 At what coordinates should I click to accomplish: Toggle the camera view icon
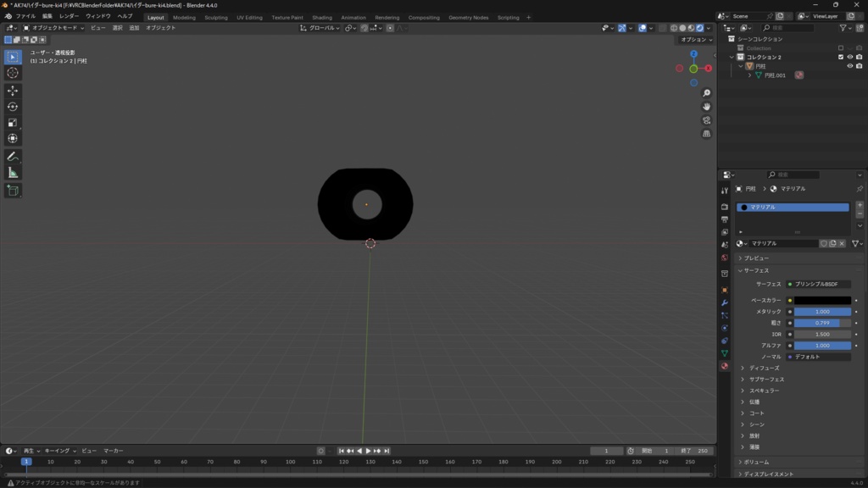pyautogui.click(x=706, y=120)
